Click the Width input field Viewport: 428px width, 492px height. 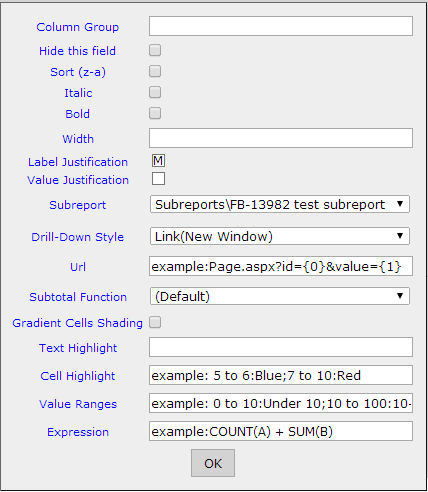coord(281,138)
